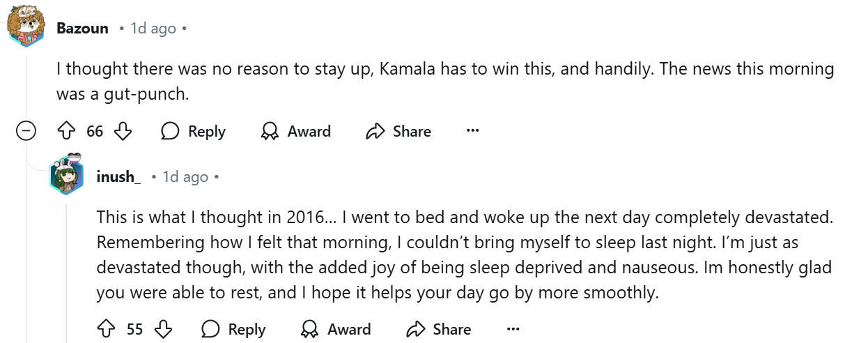Open more options on inush_'s comment
868x343 pixels.
point(513,329)
